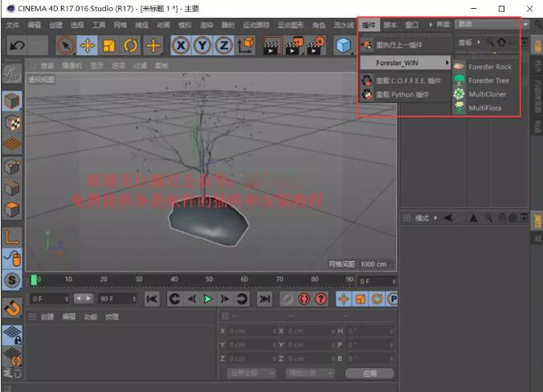
Task: Click the Render View clapperboard icon
Action: point(271,45)
